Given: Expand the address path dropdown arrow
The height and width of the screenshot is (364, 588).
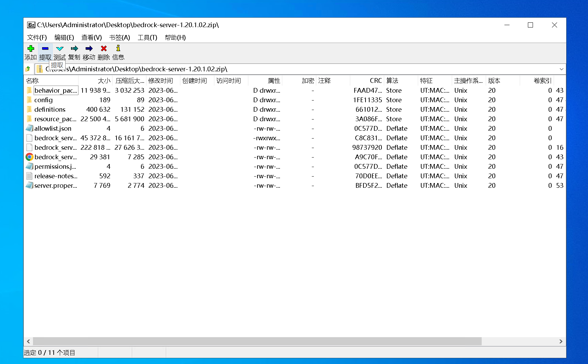Looking at the screenshot, I should 561,69.
